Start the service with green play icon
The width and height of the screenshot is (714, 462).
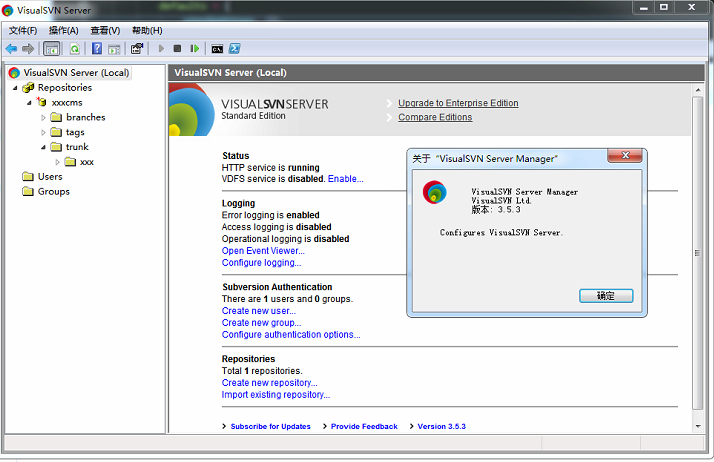[x=161, y=49]
